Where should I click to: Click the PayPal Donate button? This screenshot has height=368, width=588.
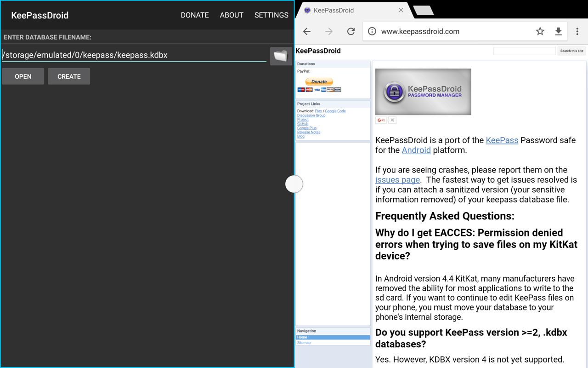[x=319, y=81]
